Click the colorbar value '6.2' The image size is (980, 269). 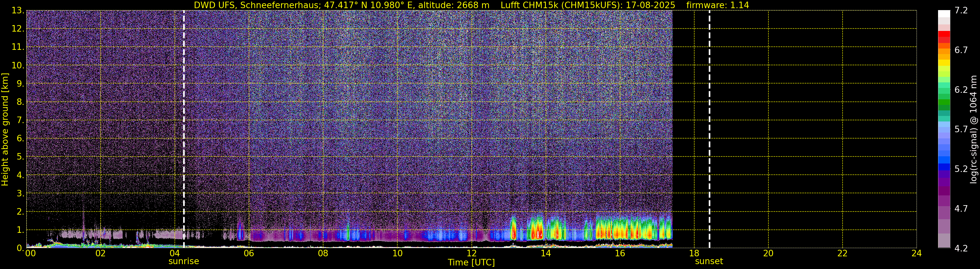pyautogui.click(x=961, y=90)
